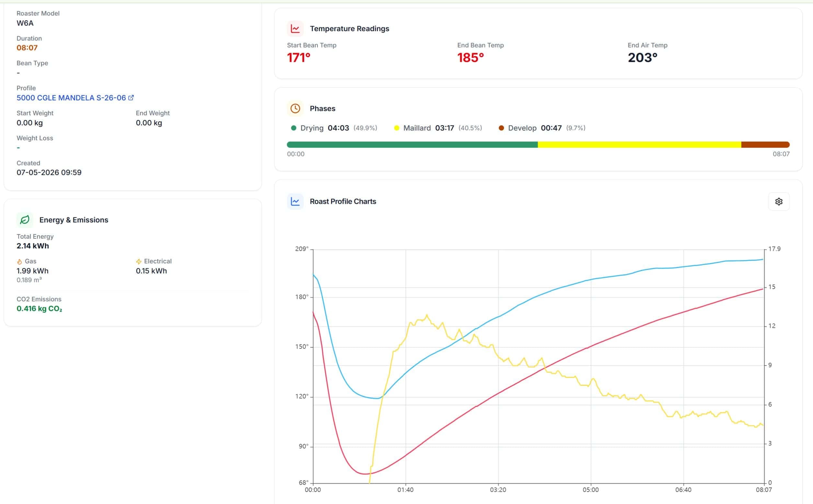The image size is (813, 504).
Task: Click the 03:20 marker on chart time axis
Action: (x=498, y=490)
